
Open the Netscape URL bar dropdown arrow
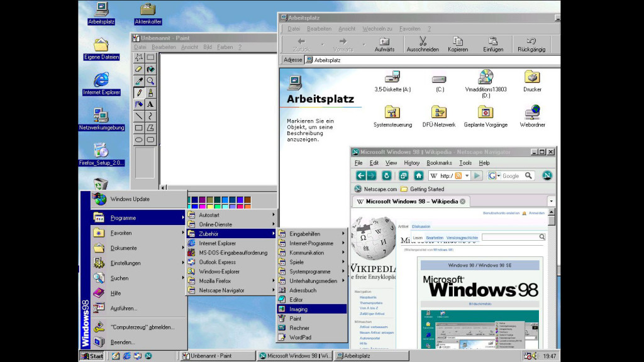[467, 176]
